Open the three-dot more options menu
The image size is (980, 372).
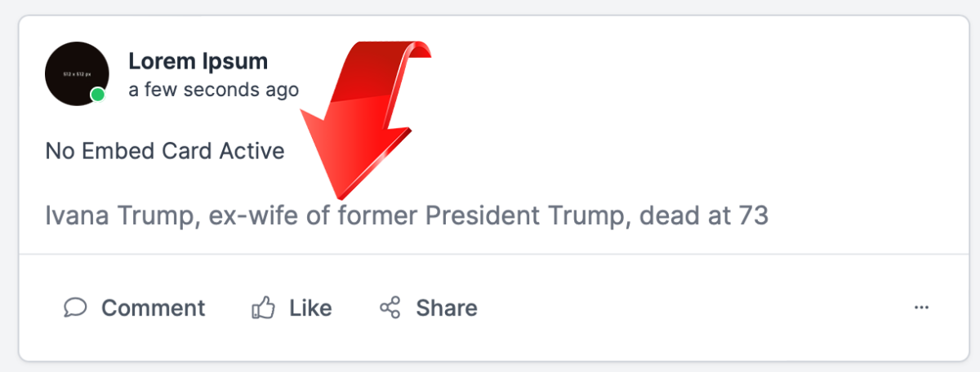922,308
